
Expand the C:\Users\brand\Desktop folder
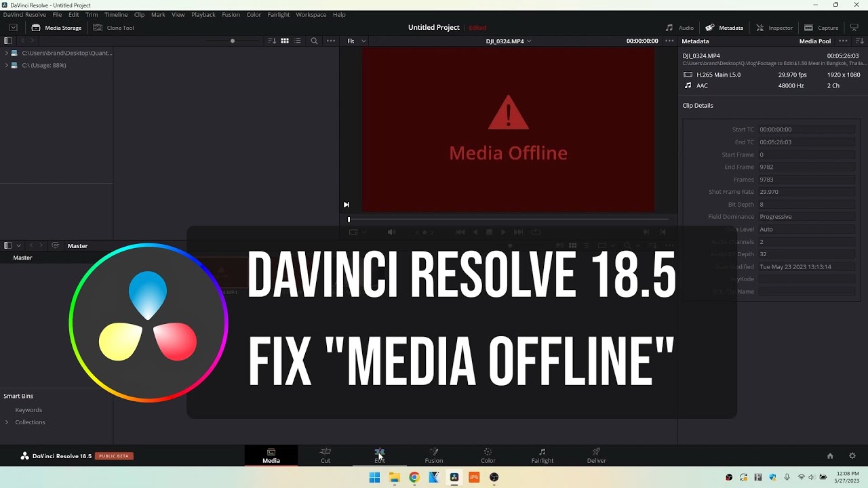[7, 53]
